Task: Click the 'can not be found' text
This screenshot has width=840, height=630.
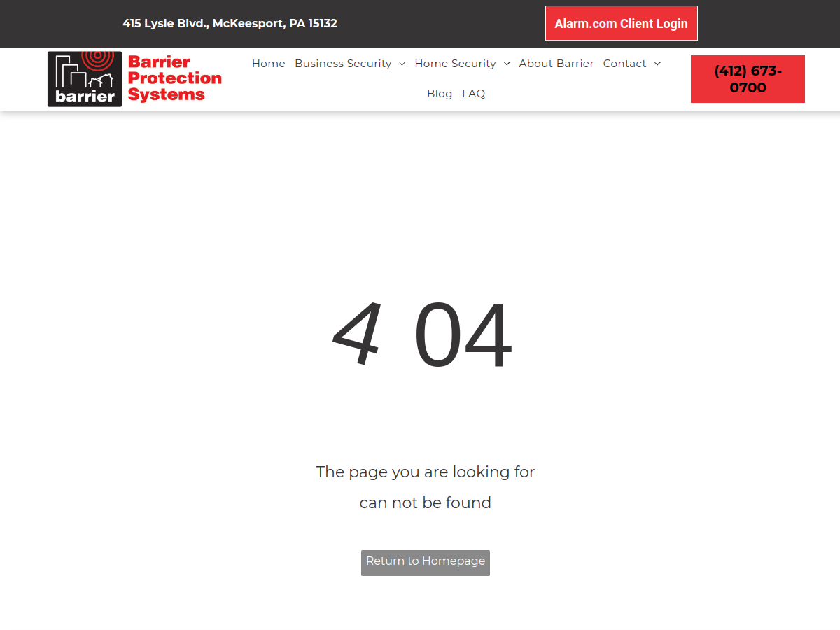Action: [426, 503]
